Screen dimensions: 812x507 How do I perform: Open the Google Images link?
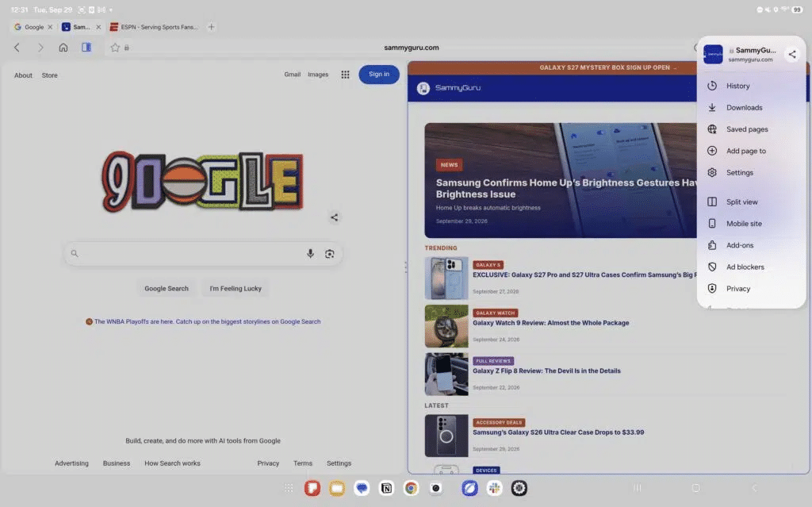pos(318,75)
